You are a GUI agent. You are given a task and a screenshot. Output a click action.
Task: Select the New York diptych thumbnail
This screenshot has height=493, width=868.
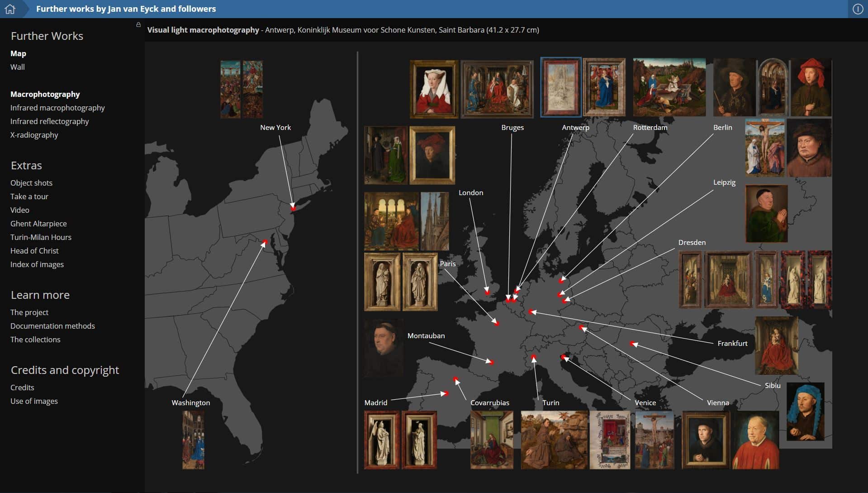242,90
